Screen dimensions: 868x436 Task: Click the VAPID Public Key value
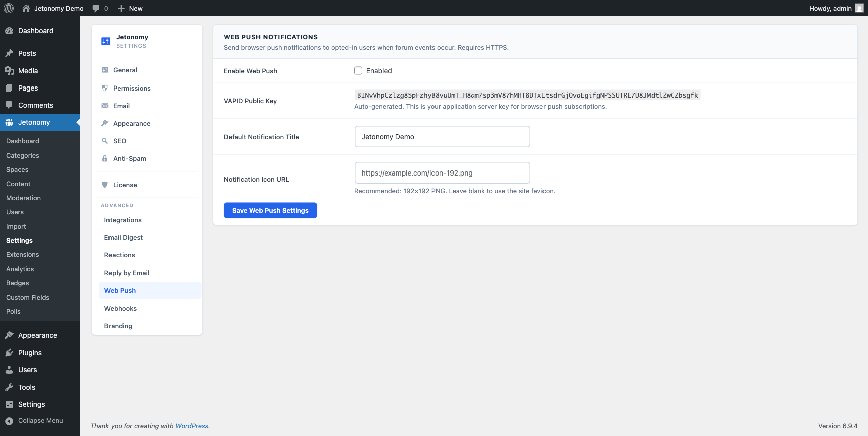coord(527,95)
